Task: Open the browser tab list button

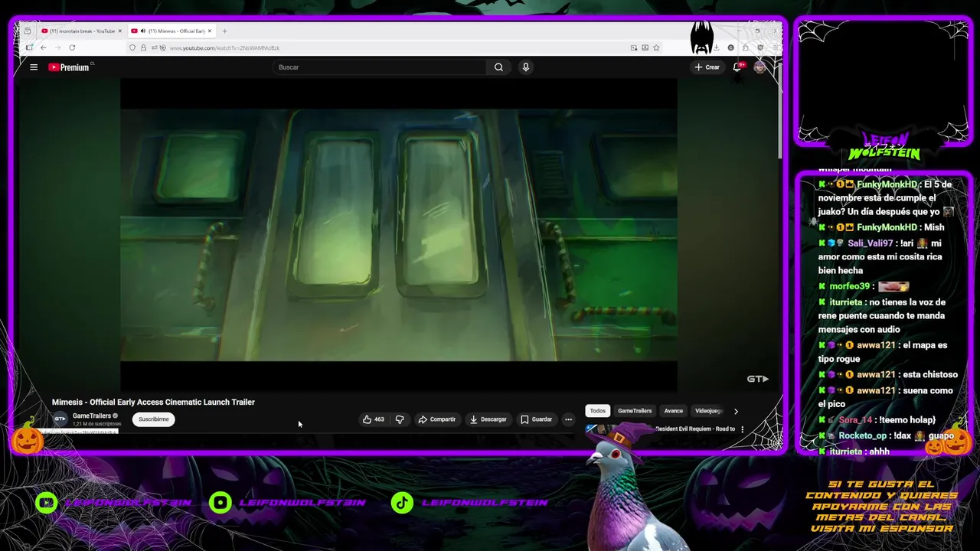Action: [27, 31]
